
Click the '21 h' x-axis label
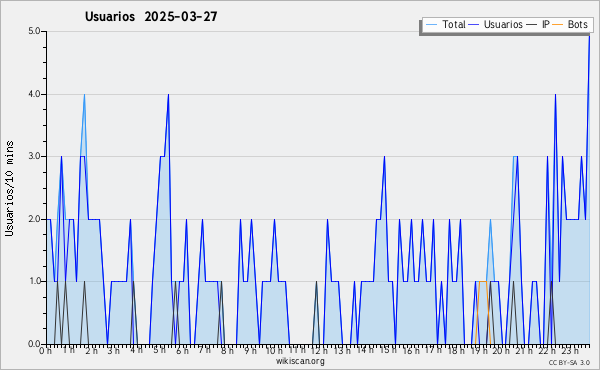(524, 351)
